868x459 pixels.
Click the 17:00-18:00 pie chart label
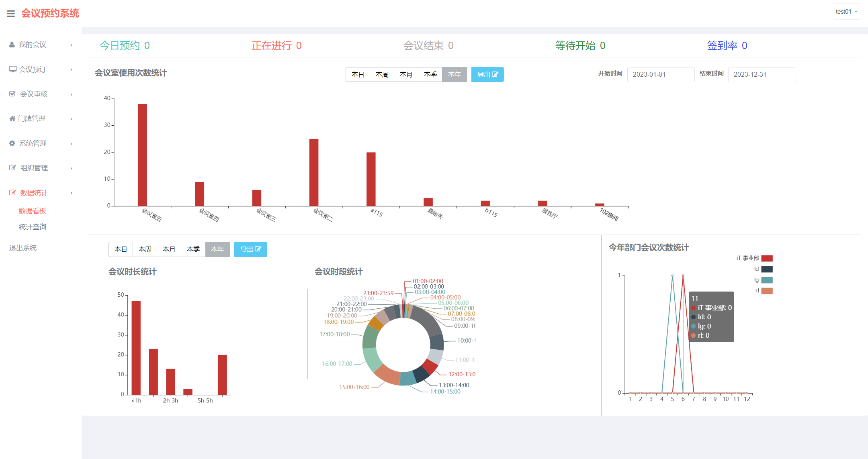point(335,334)
